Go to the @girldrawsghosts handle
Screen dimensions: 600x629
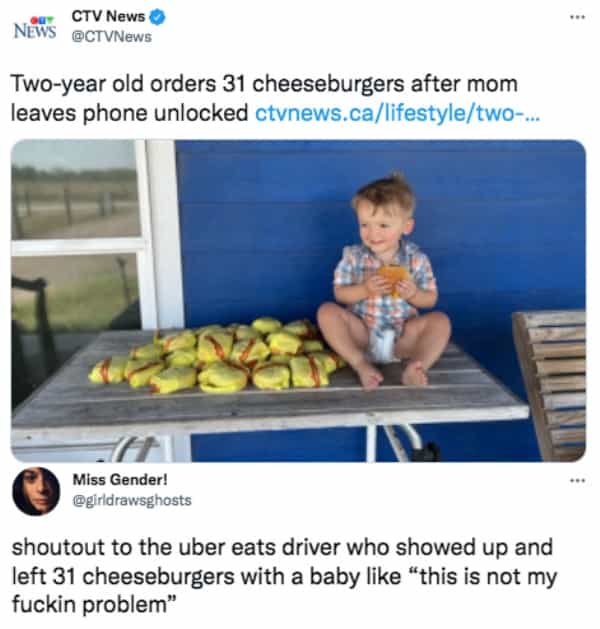click(x=132, y=498)
